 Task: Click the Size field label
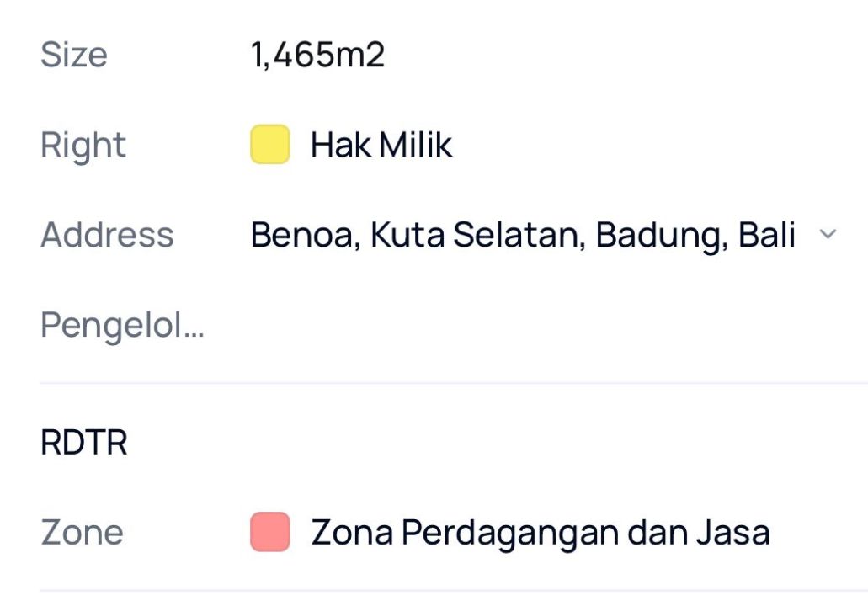point(74,56)
